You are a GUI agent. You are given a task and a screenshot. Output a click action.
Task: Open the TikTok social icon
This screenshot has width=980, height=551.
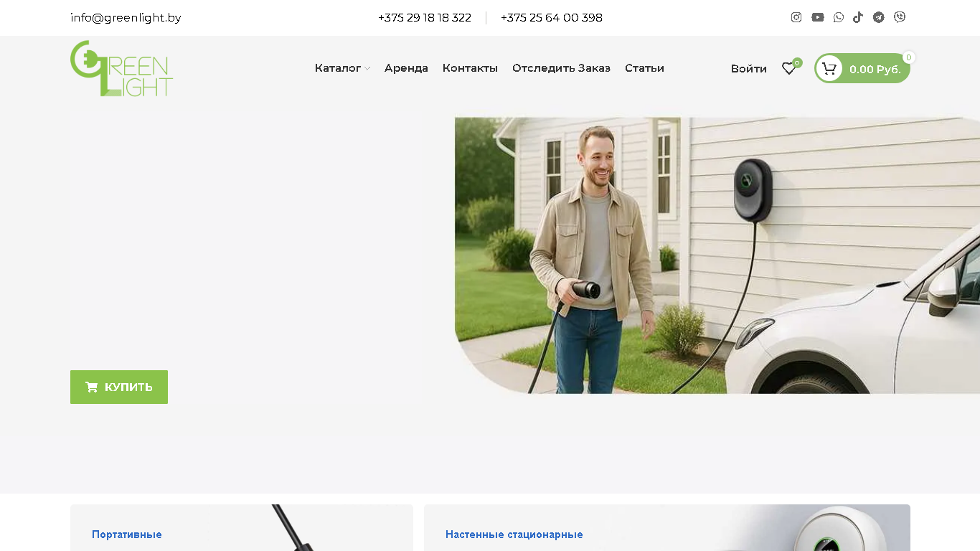click(x=858, y=17)
